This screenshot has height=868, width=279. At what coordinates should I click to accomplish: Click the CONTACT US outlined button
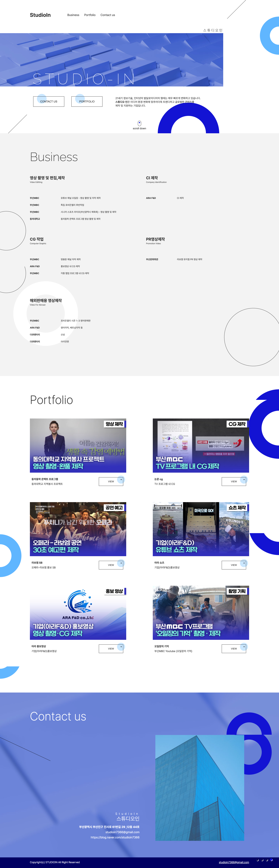(x=49, y=101)
